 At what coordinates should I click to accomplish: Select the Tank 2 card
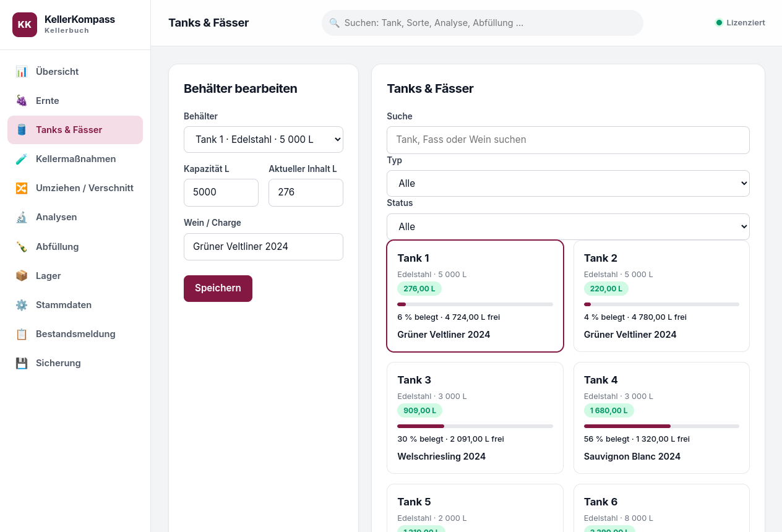[661, 296]
